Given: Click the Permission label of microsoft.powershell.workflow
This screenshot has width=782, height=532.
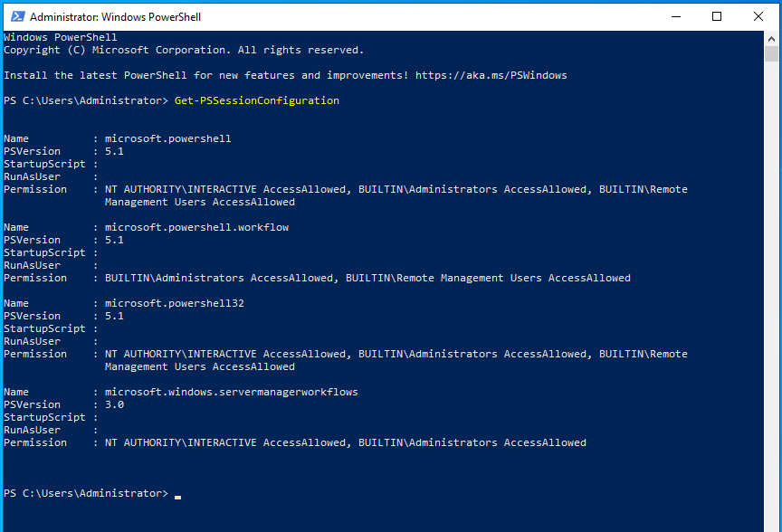Looking at the screenshot, I should [35, 278].
